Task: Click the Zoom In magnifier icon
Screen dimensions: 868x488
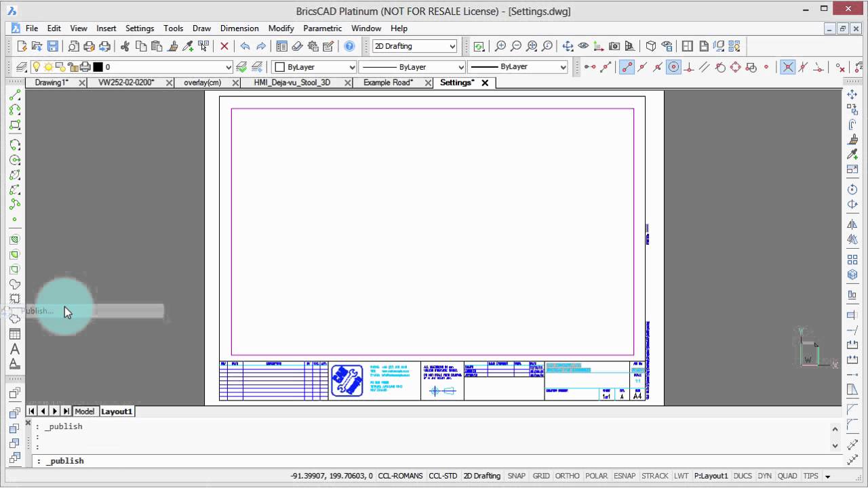Action: (x=500, y=46)
